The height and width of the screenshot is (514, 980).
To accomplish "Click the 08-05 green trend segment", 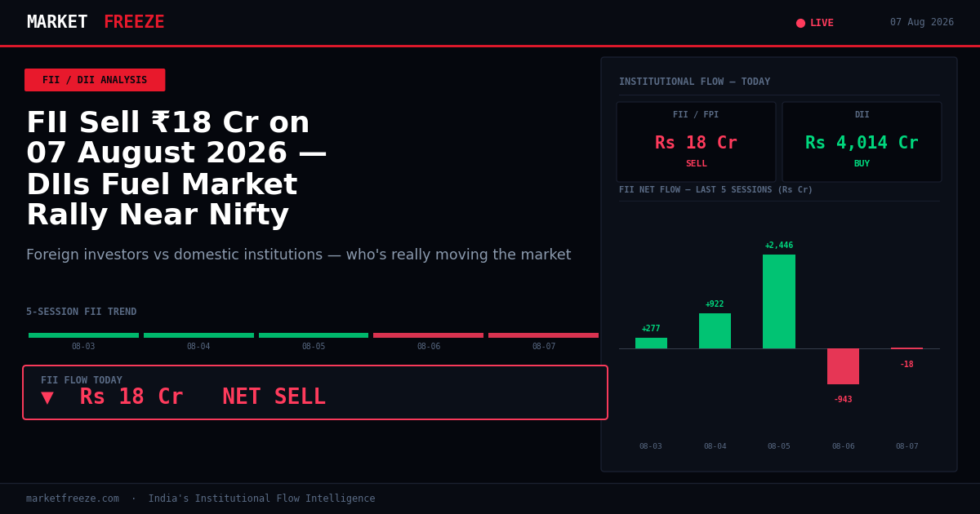I will tap(314, 335).
